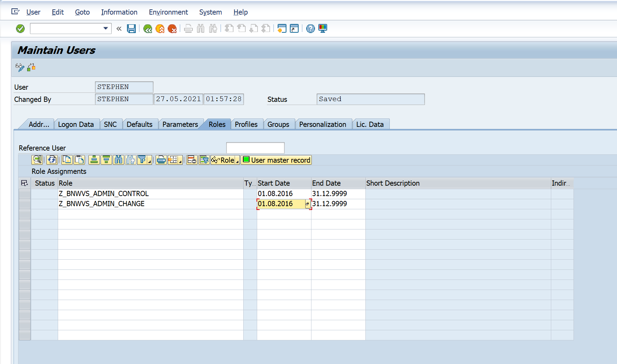Click the Reference User input field
617x364 pixels.
tap(255, 148)
